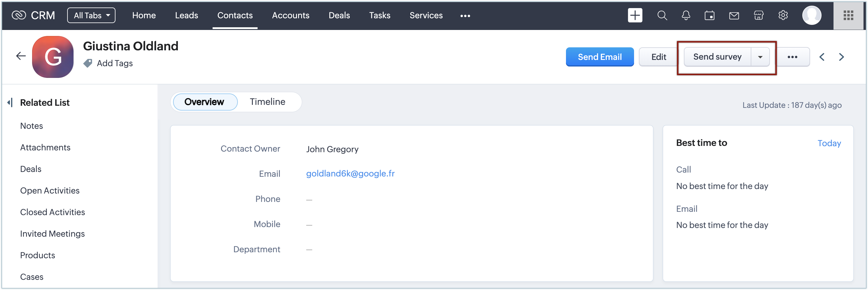Screen dimensions: 868x290
Task: Open Invited Meetings in Related List
Action: point(52,233)
